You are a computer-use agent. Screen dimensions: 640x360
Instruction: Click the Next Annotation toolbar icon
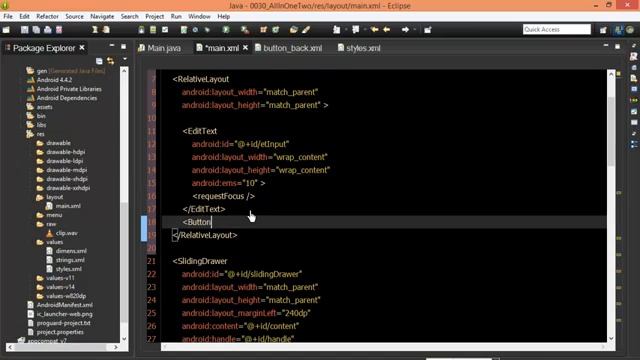point(337,30)
